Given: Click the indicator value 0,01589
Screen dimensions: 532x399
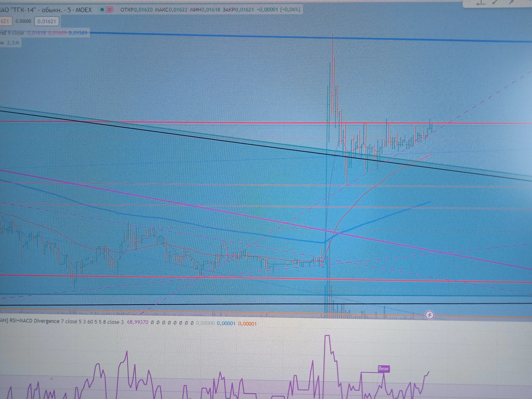Looking at the screenshot, I should click(x=78, y=33).
